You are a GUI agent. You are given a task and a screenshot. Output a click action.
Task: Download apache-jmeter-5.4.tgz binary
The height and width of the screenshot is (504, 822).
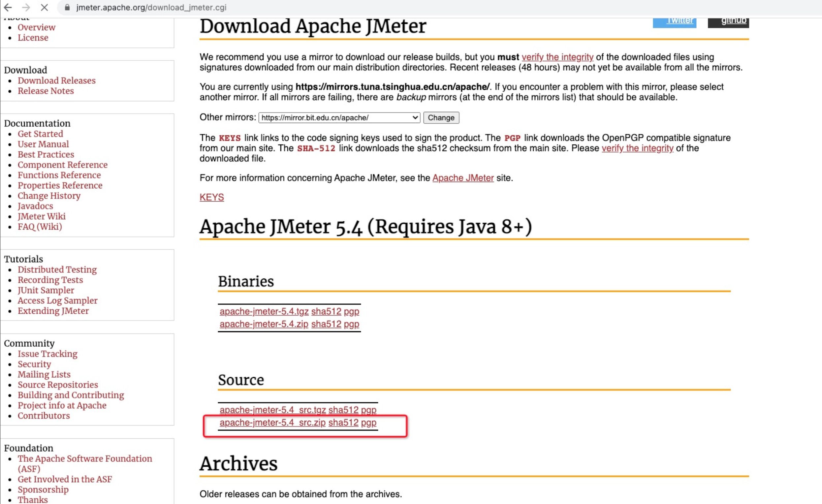[x=264, y=312]
